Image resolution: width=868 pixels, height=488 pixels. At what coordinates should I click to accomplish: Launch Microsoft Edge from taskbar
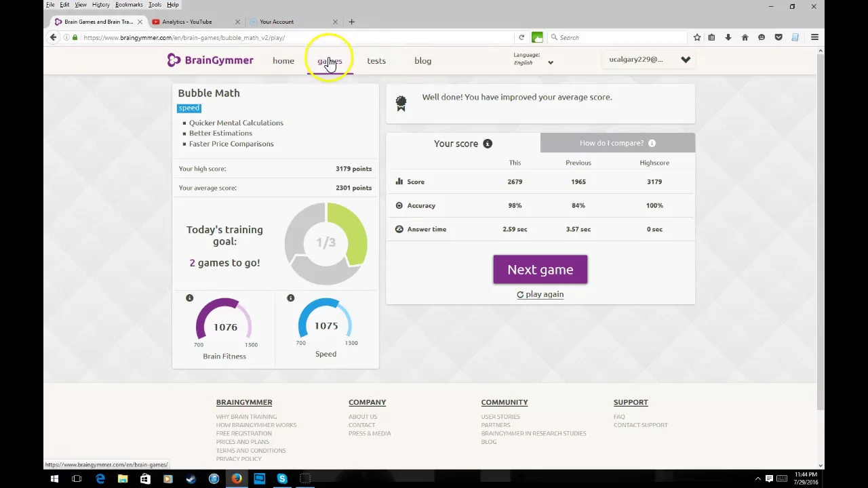click(100, 479)
